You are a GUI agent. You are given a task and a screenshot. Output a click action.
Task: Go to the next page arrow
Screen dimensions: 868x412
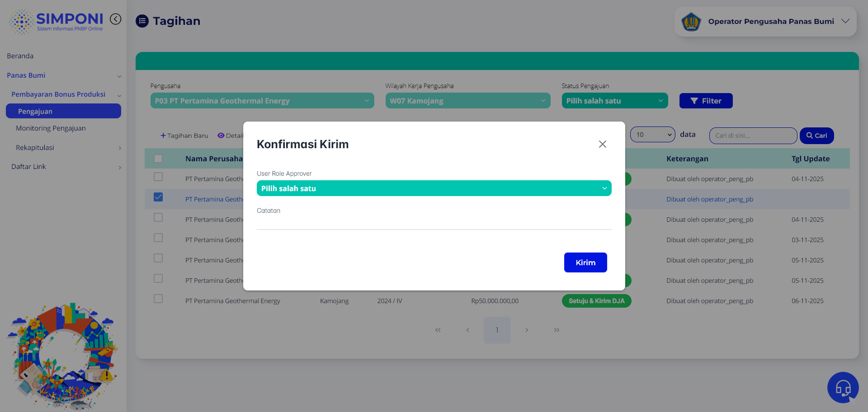527,330
